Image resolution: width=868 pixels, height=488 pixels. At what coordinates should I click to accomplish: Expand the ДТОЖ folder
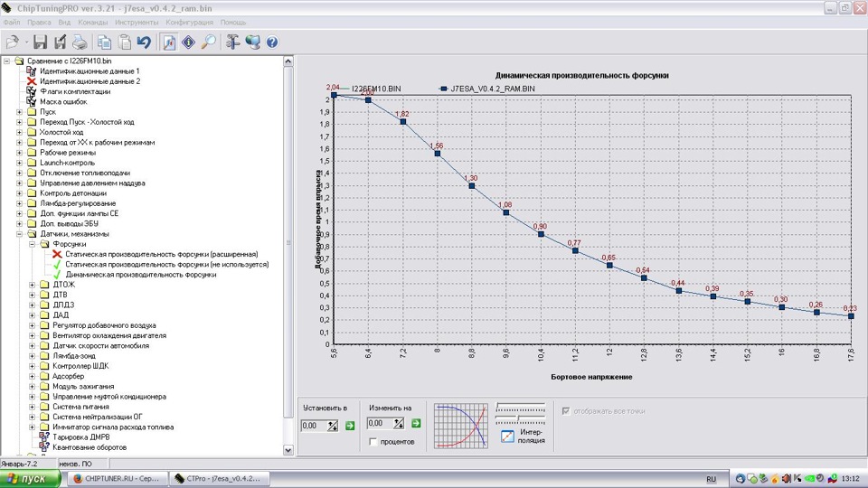pos(33,285)
